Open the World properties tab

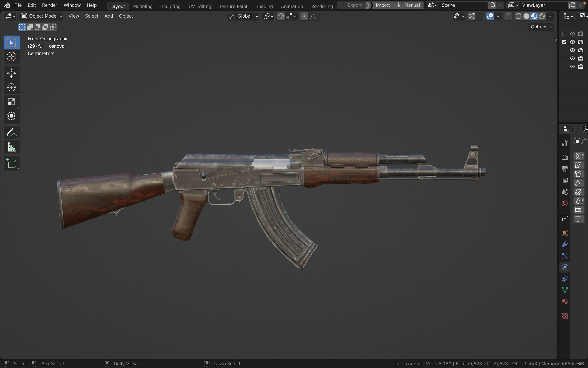(565, 203)
